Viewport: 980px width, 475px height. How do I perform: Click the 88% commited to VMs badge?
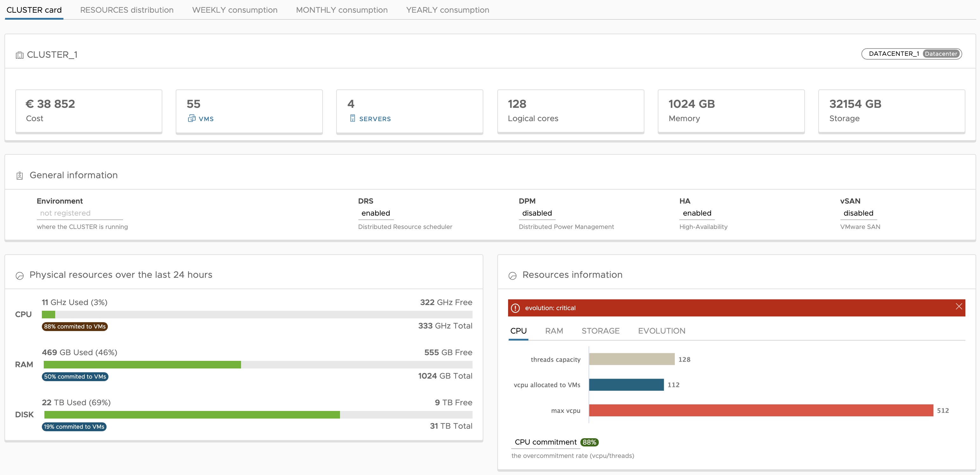(x=75, y=326)
